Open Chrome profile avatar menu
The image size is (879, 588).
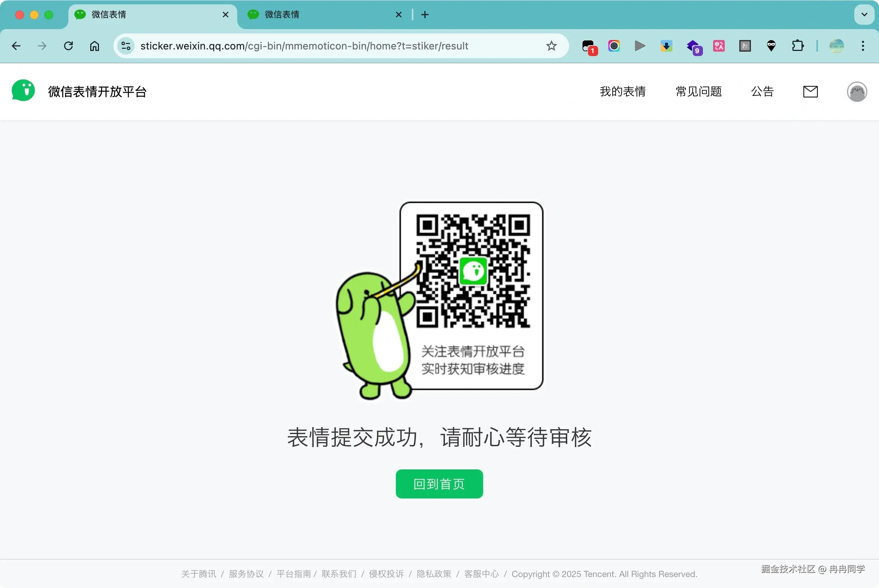click(x=837, y=46)
